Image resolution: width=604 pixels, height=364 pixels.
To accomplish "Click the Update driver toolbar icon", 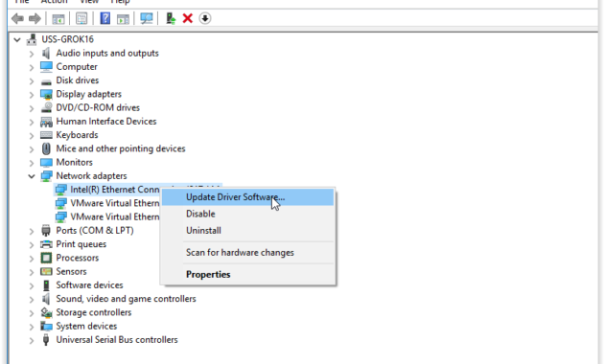I will pyautogui.click(x=171, y=18).
